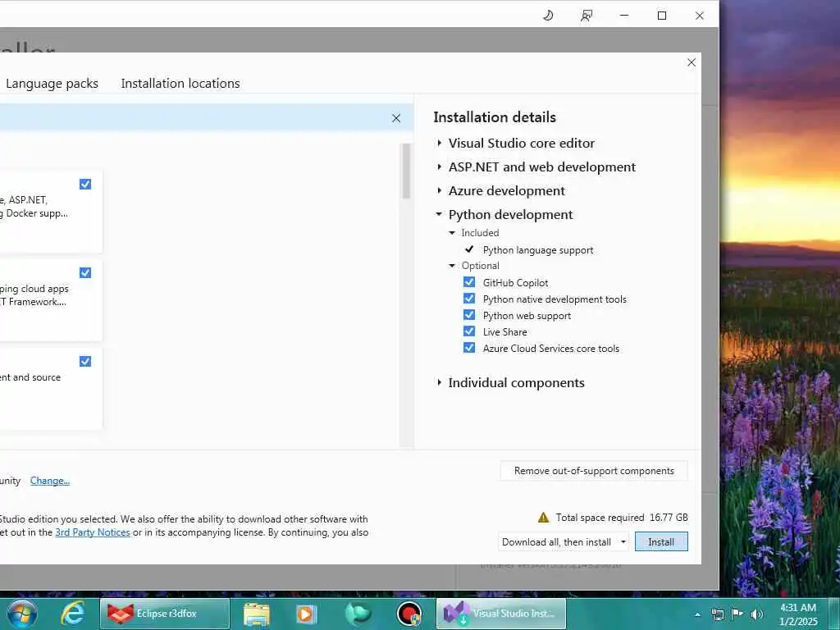Expand Azure development details
The width and height of the screenshot is (840, 630).
tap(440, 190)
